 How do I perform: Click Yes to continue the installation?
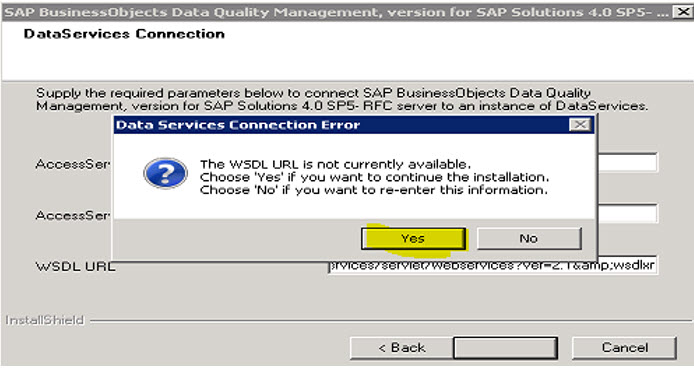[413, 239]
